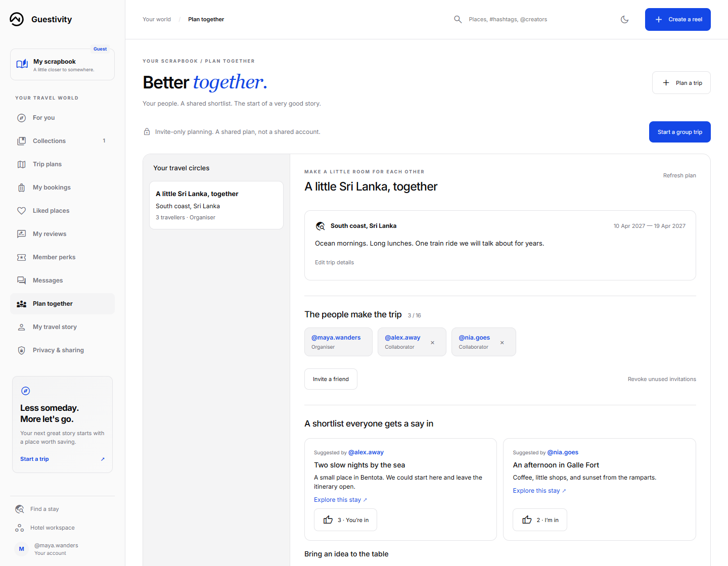Open @alex.away in Suggested by line
The width and height of the screenshot is (728, 566).
pyautogui.click(x=366, y=452)
